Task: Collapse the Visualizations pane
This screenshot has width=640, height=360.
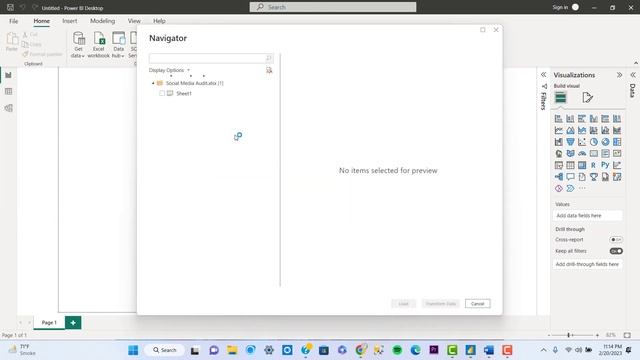Action: click(x=619, y=75)
